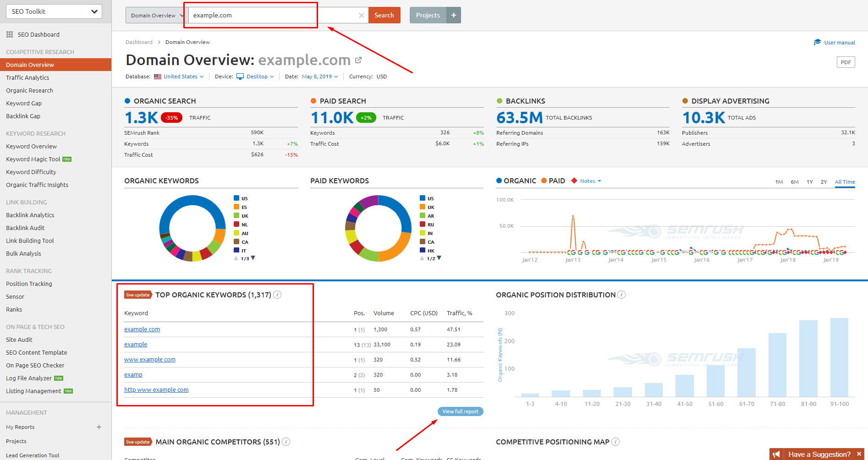Click the megaphone suggestion icon
The height and width of the screenshot is (460, 868).
[x=776, y=455]
